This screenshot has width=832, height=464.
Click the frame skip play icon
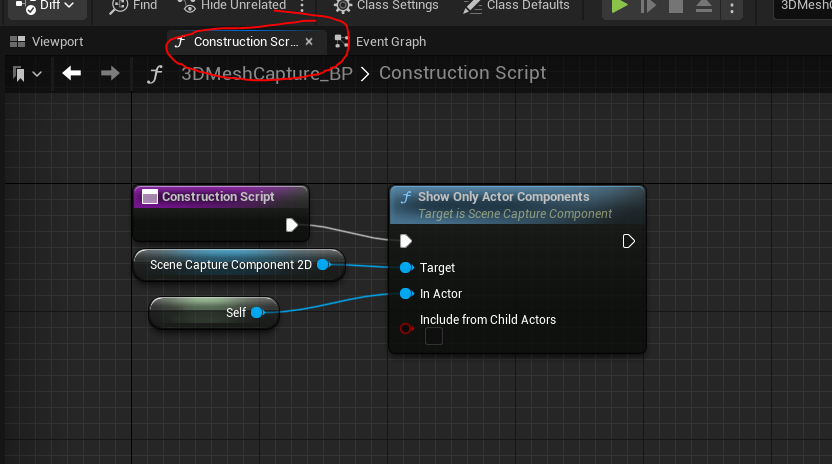[648, 6]
